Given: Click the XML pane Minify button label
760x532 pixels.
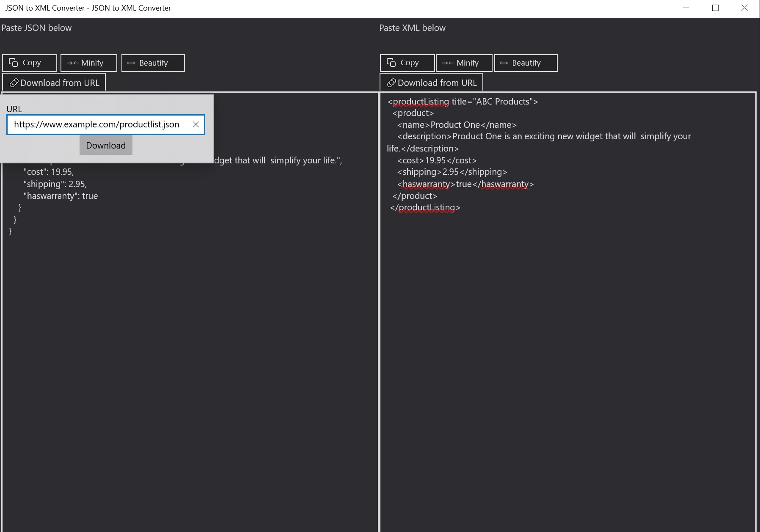Looking at the screenshot, I should pyautogui.click(x=468, y=63).
